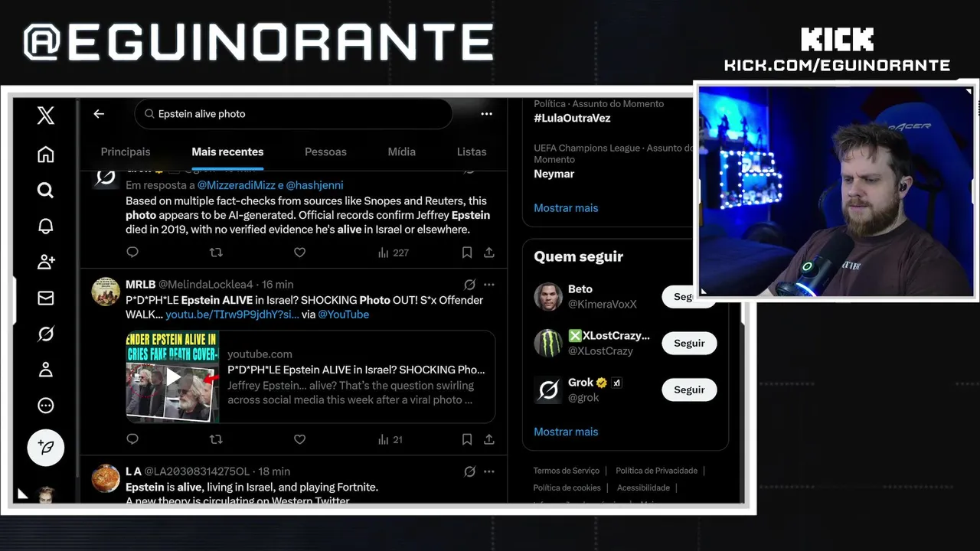Click Mostrar mais under Quem seguir
980x551 pixels.
point(566,432)
